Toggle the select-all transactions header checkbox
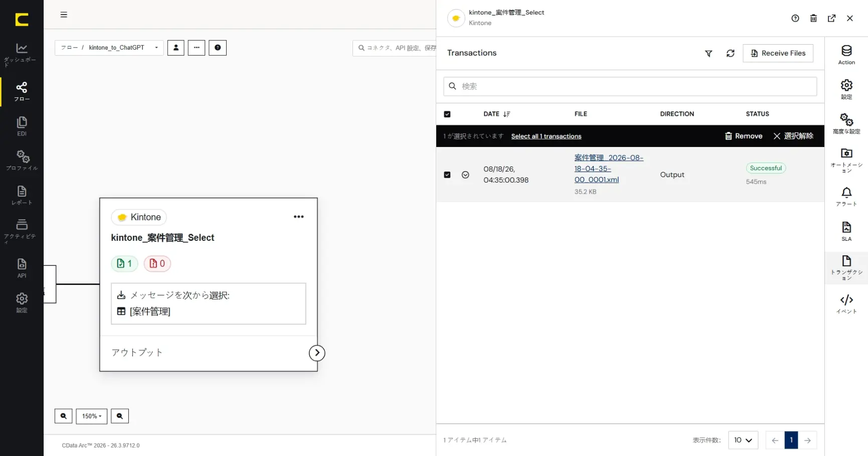Viewport: 868px width, 456px height. coord(447,114)
